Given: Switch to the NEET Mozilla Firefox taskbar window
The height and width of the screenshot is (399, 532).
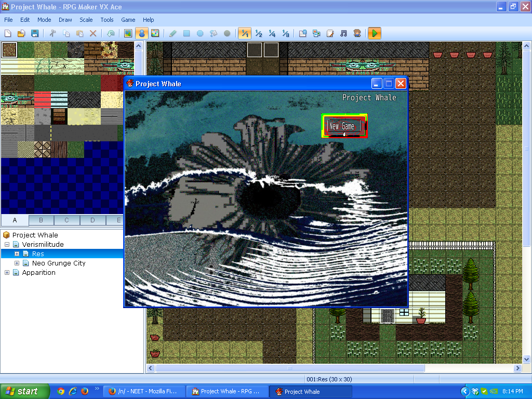Looking at the screenshot, I should [144, 391].
